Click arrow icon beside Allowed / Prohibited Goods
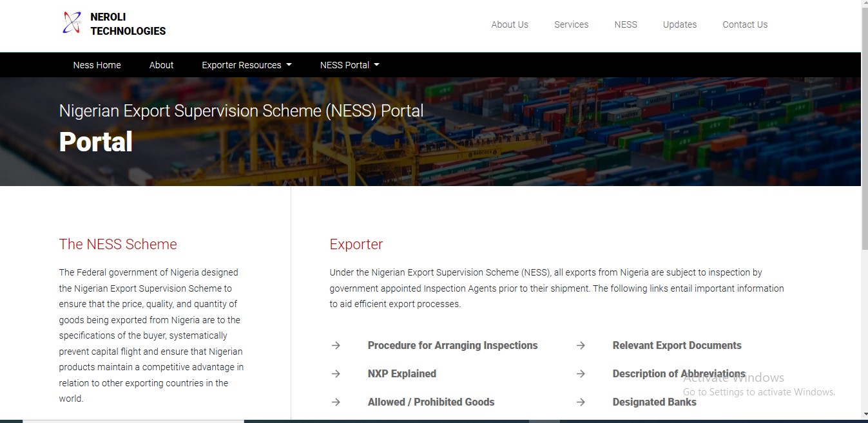868x423 pixels. coord(336,402)
